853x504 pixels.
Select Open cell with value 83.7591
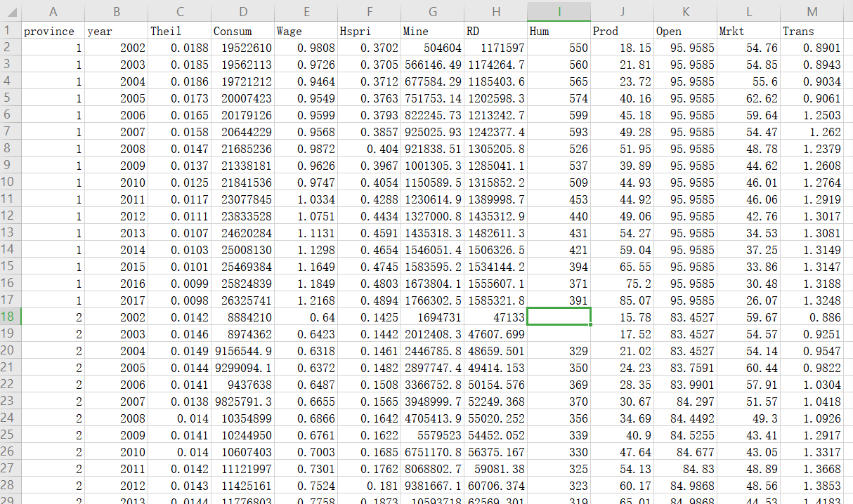(x=686, y=368)
